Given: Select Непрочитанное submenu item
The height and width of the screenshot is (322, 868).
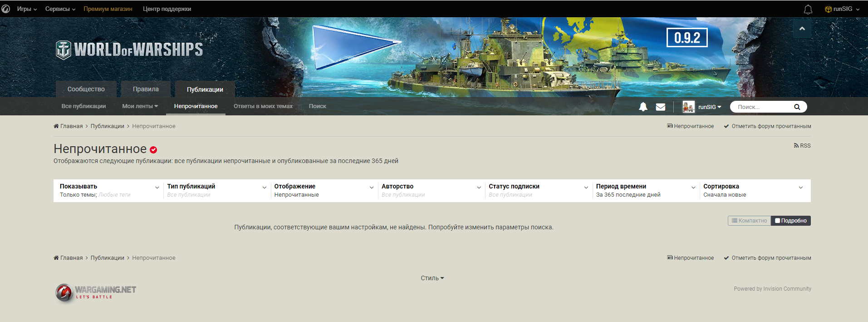Looking at the screenshot, I should [x=196, y=106].
